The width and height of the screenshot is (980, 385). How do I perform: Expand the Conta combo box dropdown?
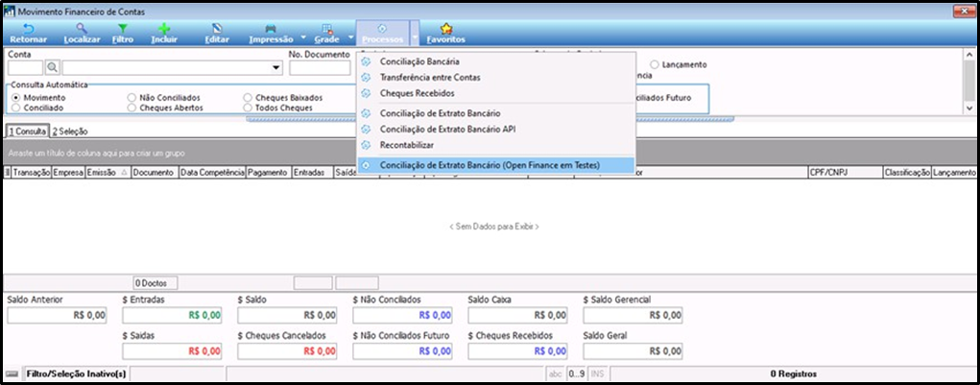coord(276,67)
